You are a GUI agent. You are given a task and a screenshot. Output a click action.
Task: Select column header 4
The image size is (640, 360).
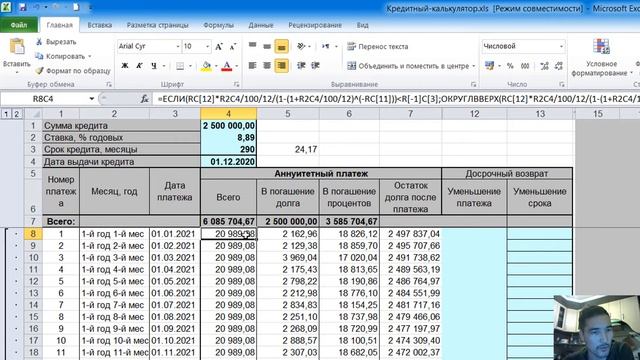pyautogui.click(x=229, y=114)
